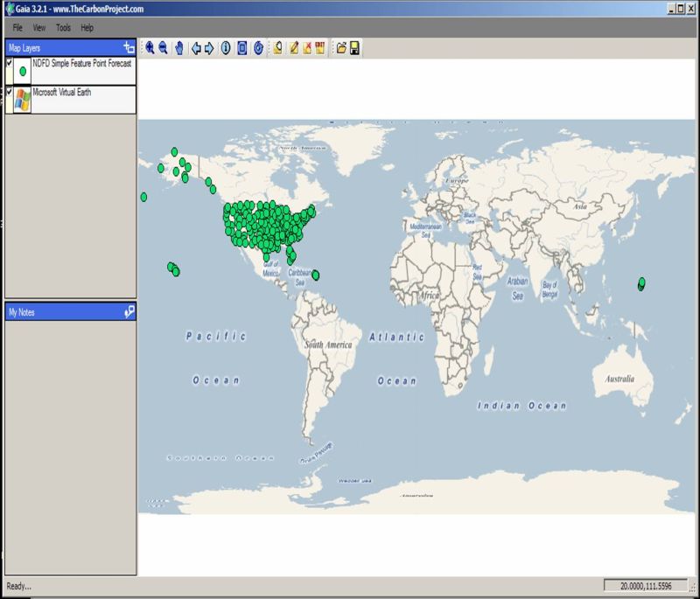
Task: Save session with floppy disk icon
Action: tap(354, 48)
